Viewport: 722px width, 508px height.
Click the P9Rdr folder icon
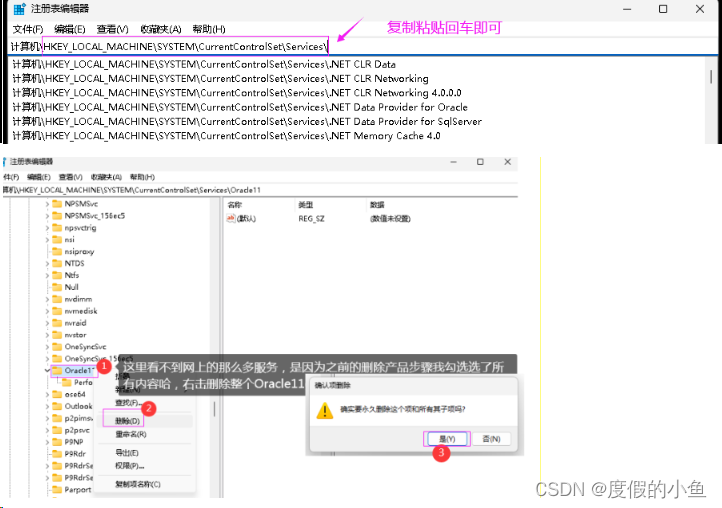(57, 454)
